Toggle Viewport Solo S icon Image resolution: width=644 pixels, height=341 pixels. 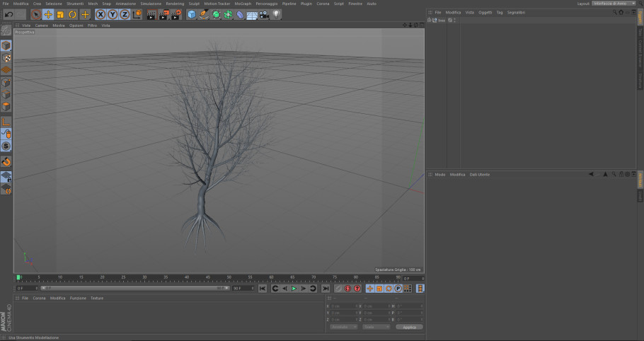pos(6,146)
